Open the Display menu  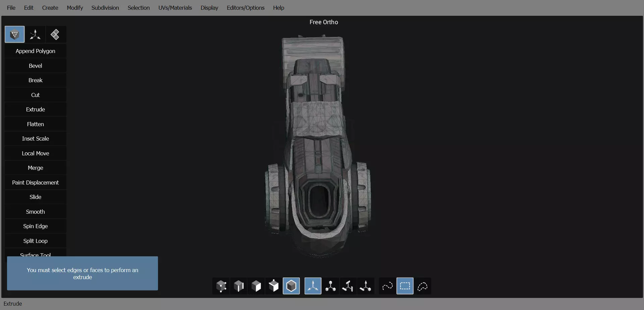tap(209, 8)
